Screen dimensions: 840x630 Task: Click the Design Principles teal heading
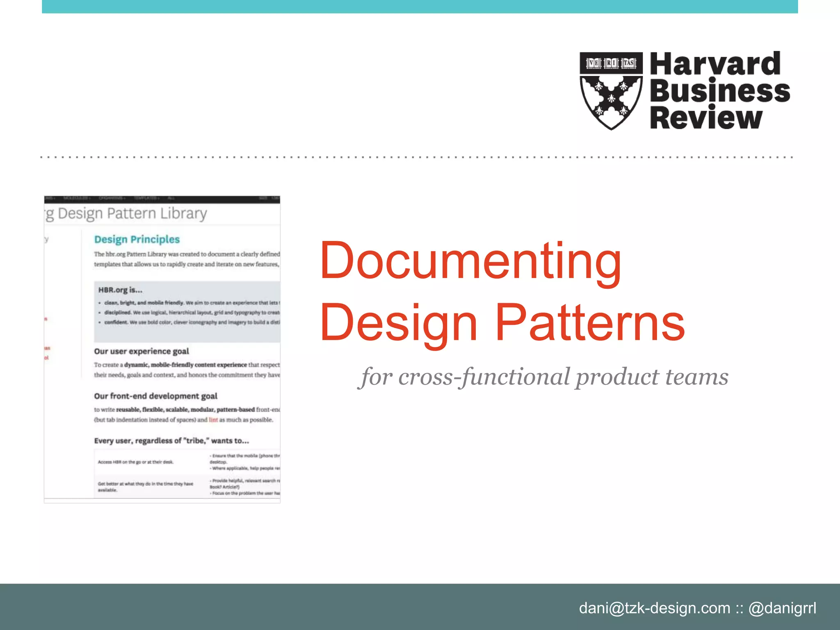tap(137, 239)
